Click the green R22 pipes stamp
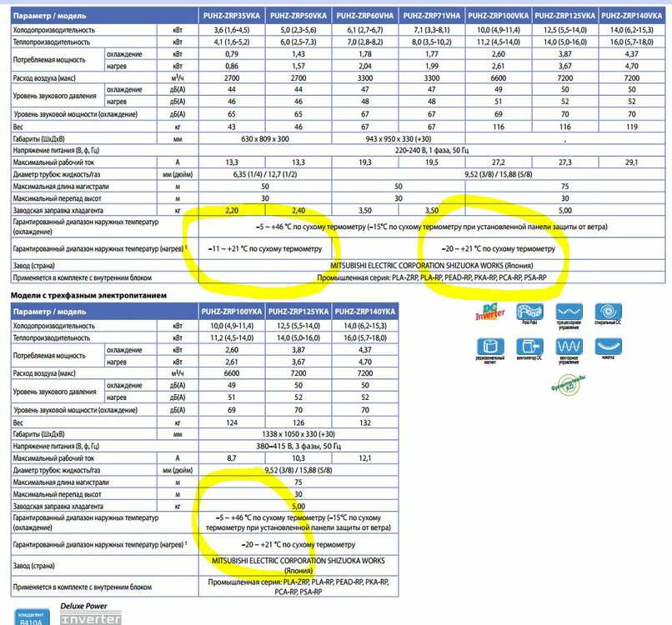 [x=569, y=385]
